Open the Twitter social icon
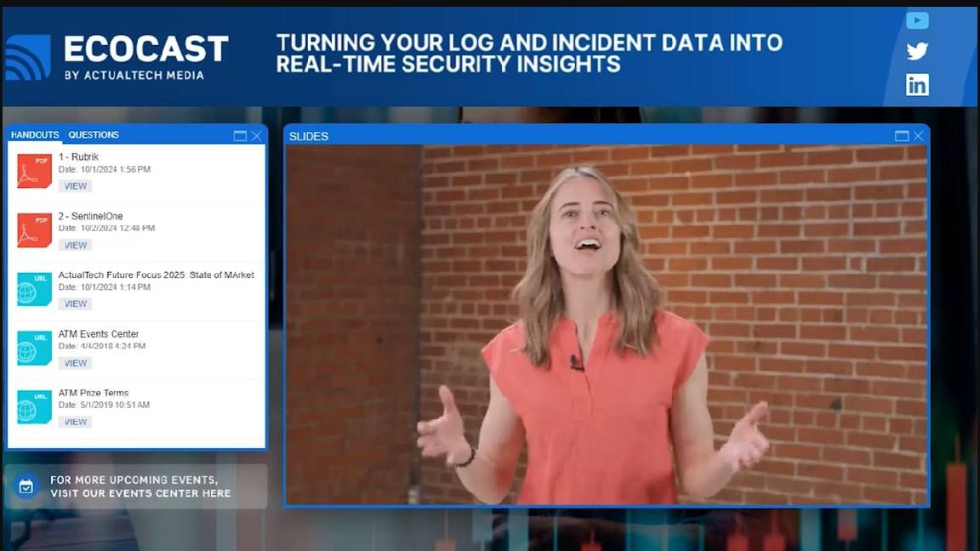The width and height of the screenshot is (980, 551). click(x=917, y=51)
